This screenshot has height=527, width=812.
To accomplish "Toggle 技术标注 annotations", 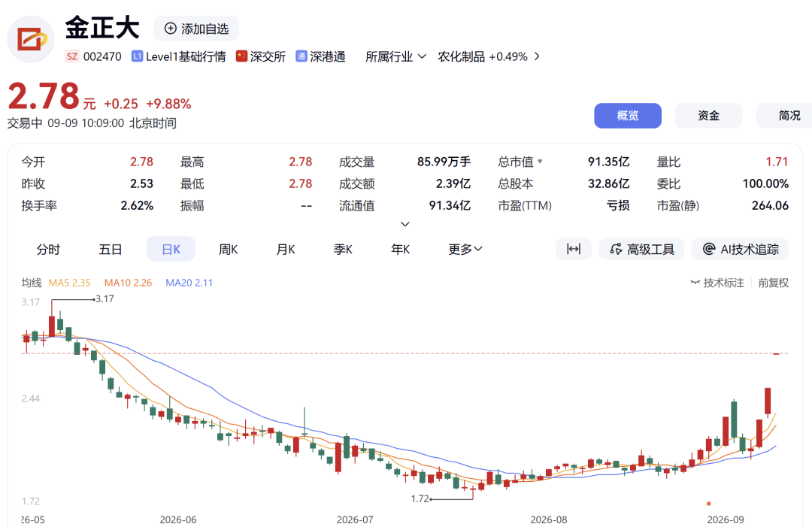I will pyautogui.click(x=717, y=283).
